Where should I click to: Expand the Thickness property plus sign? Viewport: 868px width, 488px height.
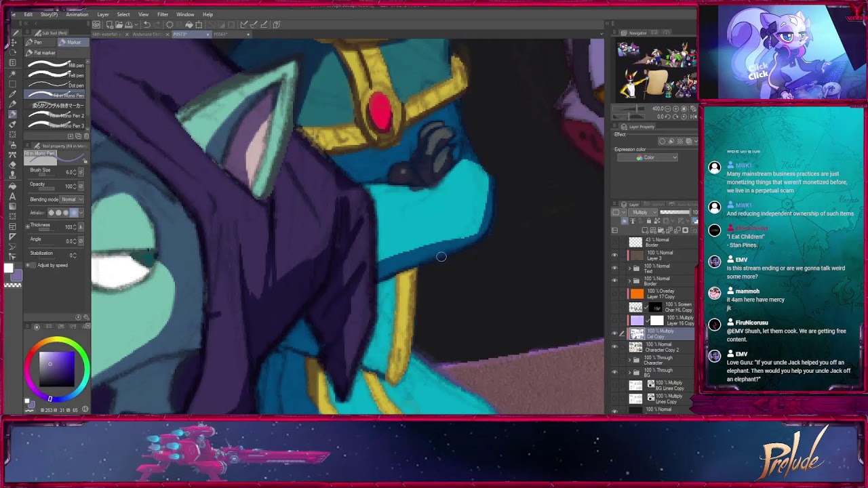coord(28,226)
